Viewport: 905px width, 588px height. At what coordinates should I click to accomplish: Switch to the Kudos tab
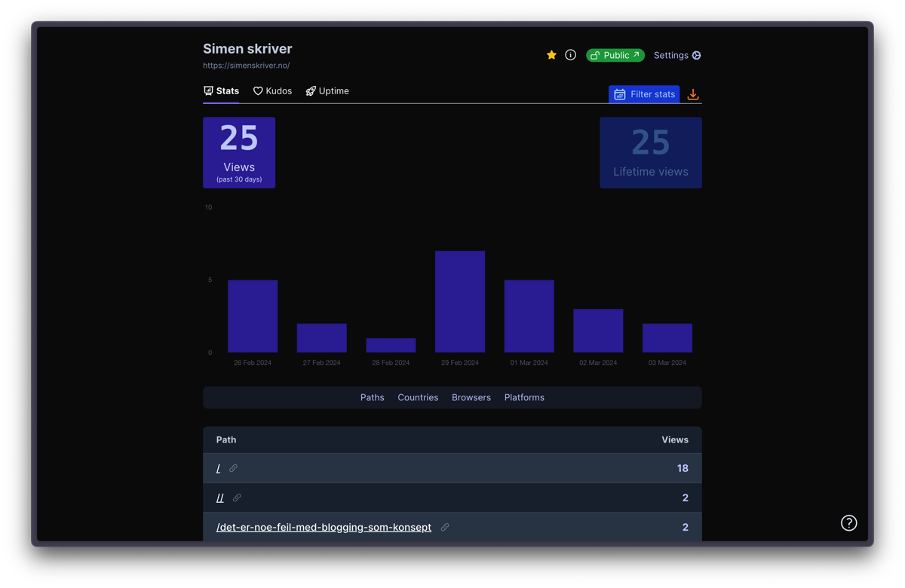point(272,91)
